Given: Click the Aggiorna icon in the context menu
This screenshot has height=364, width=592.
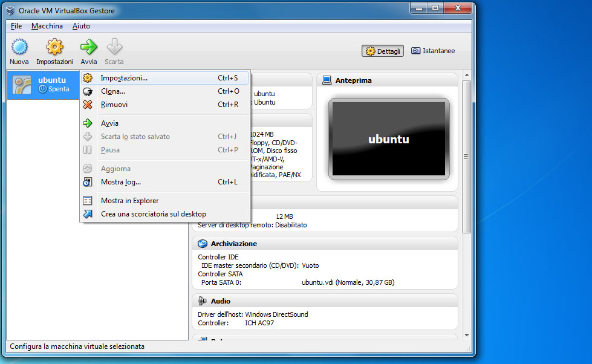Looking at the screenshot, I should click(x=88, y=169).
